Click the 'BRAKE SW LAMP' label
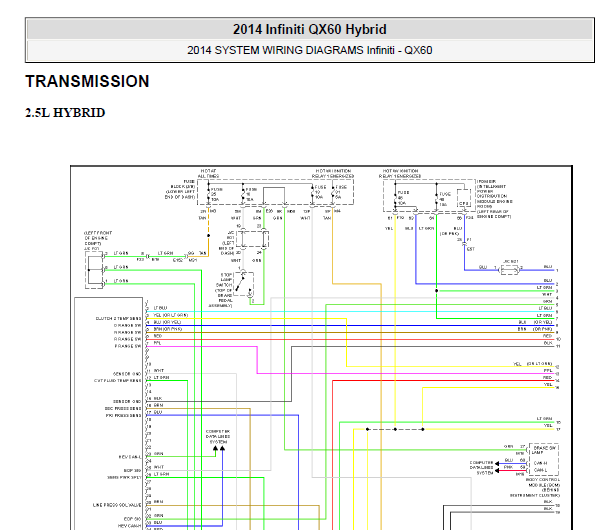 544,450
